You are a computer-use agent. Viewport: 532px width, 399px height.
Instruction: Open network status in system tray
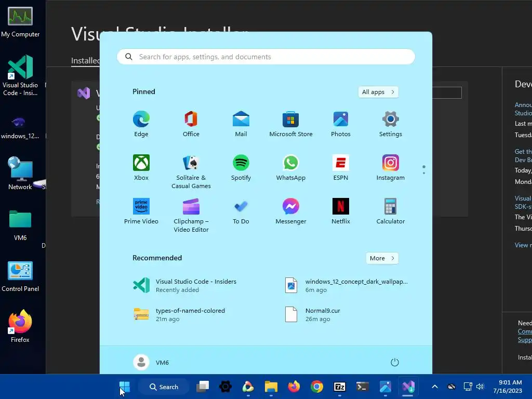pos(468,387)
